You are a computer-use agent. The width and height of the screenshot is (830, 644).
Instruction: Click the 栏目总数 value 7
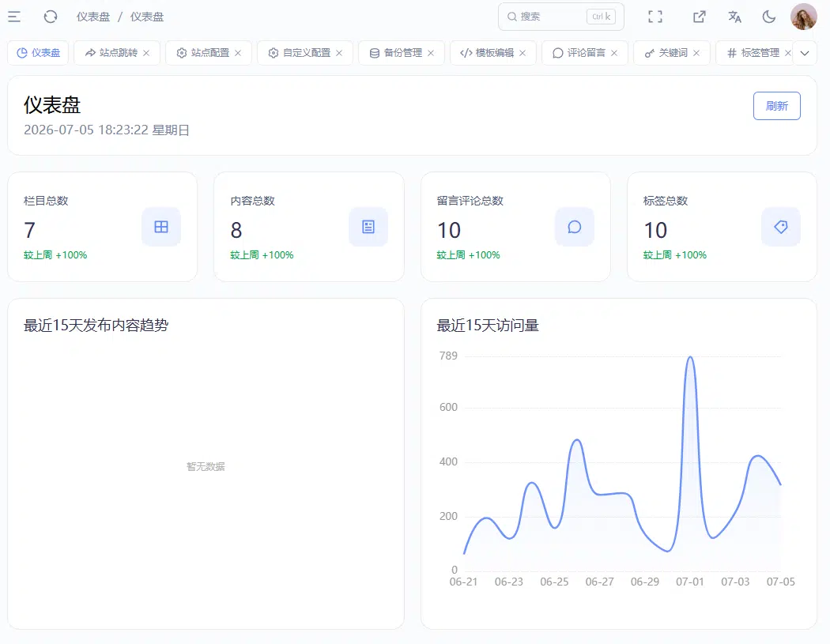30,230
